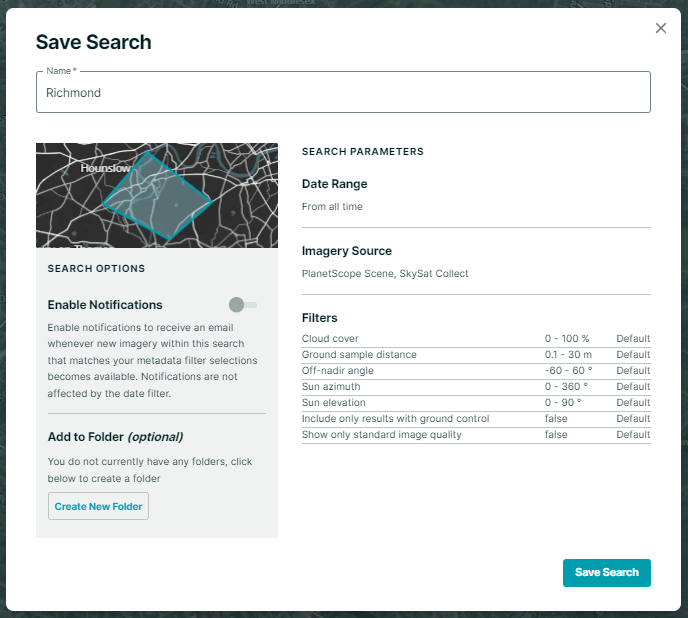
Task: Click the '0 - 360 °' sun azimuth value
Action: (566, 387)
